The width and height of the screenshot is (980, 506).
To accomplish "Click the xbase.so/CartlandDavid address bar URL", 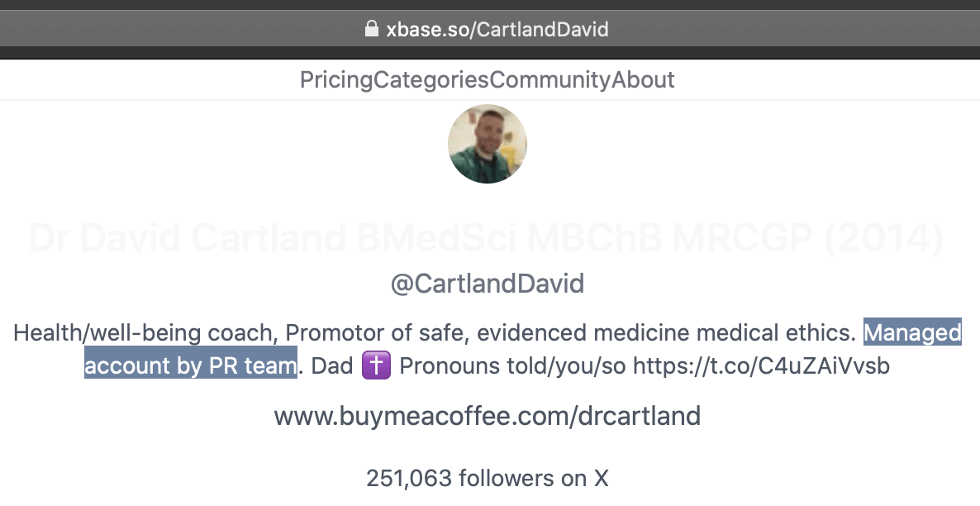I will (x=497, y=30).
